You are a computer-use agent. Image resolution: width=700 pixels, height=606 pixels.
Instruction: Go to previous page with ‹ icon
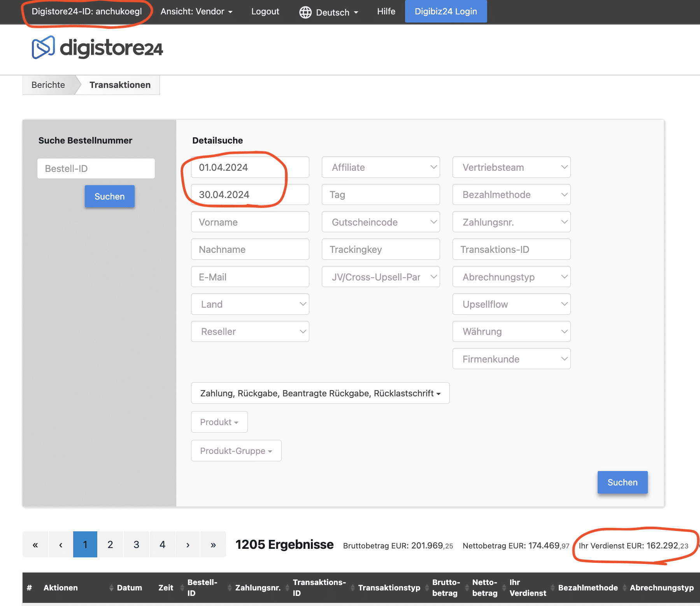61,545
